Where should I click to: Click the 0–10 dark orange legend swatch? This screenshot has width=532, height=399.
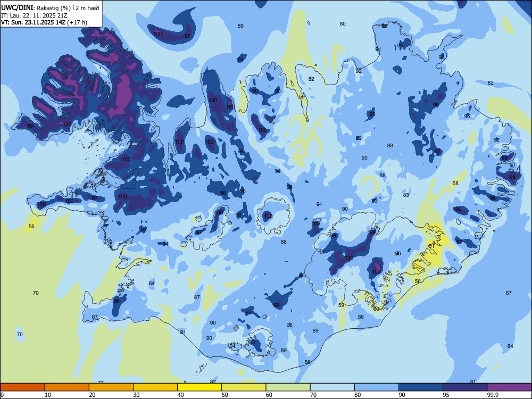tap(22, 387)
